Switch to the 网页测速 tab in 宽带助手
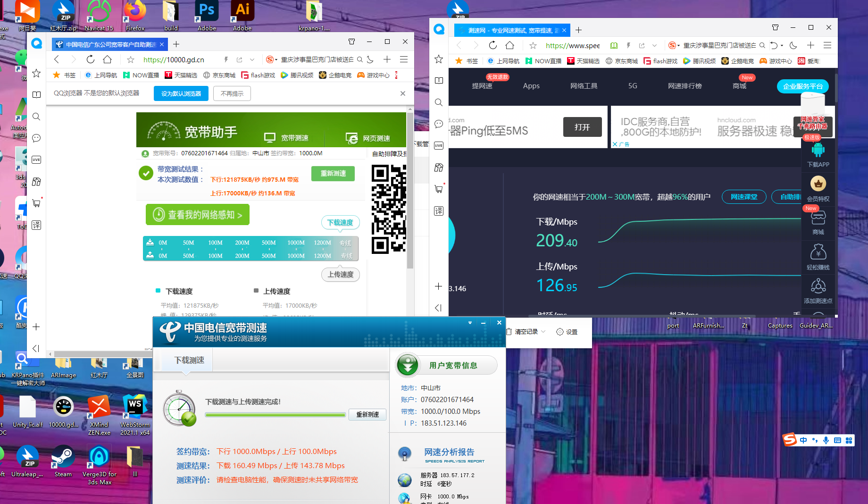 click(x=368, y=138)
